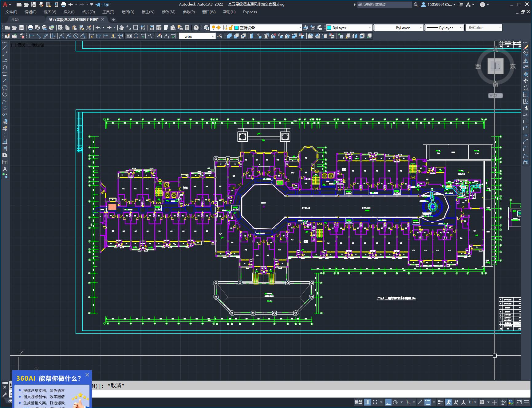532x408 pixels.
Task: Open the Layer Properties manager icon
Action: 206,28
